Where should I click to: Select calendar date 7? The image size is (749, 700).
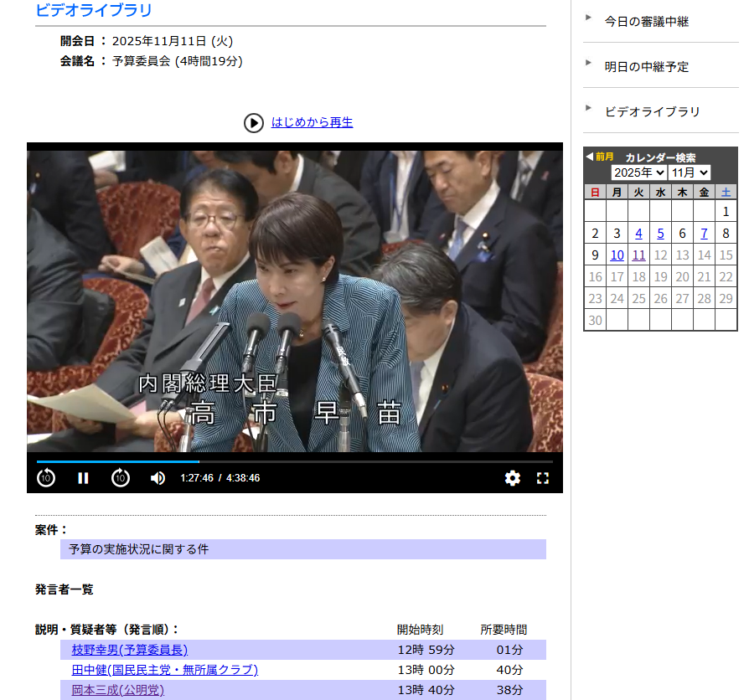[x=704, y=234]
